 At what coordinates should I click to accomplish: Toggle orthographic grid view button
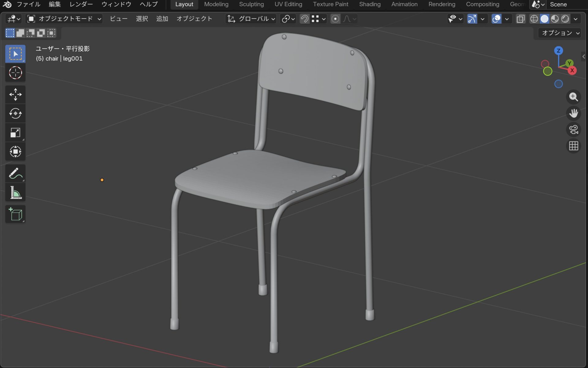tap(573, 146)
